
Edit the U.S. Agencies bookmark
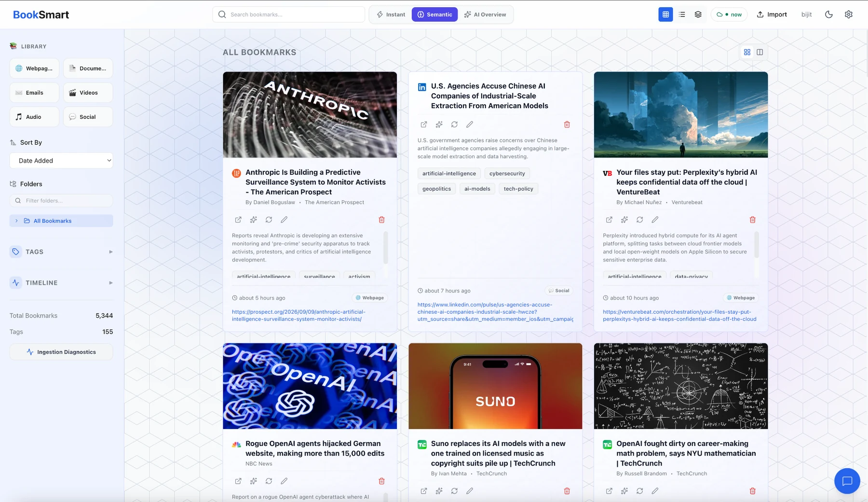coord(470,125)
